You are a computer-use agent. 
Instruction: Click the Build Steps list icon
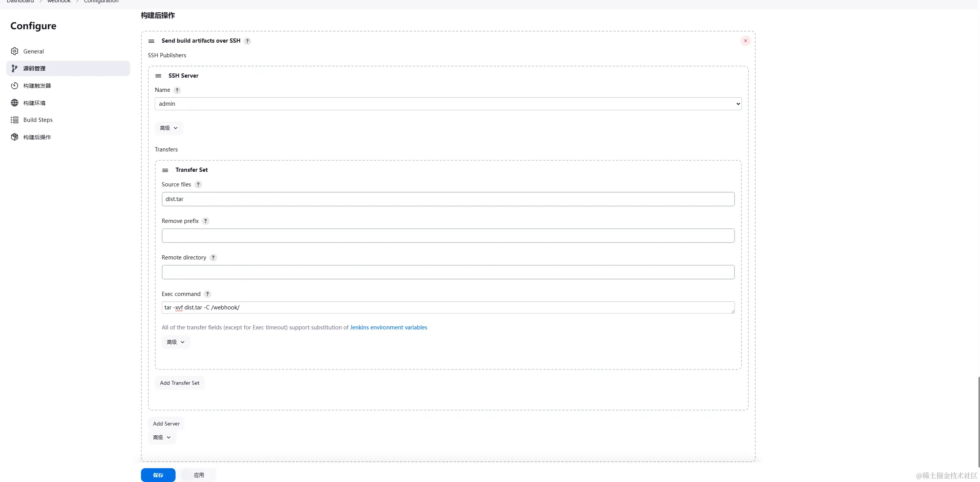tap(15, 120)
